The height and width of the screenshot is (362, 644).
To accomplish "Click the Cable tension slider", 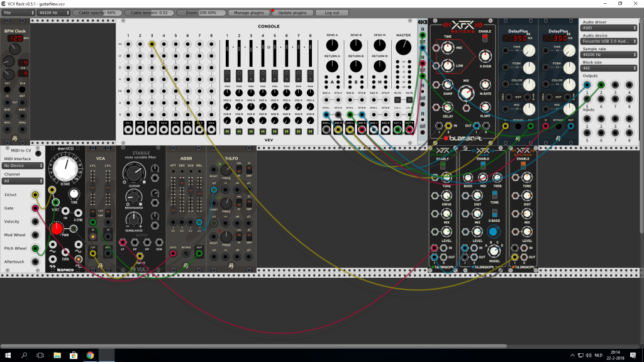I will tap(149, 13).
